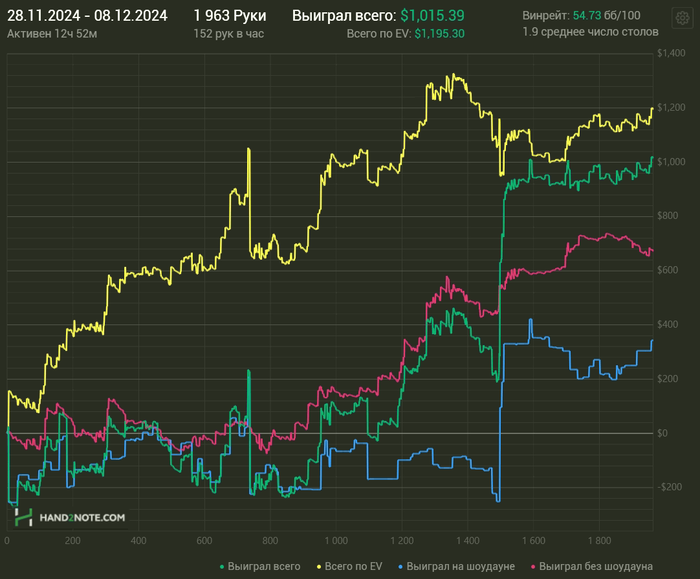700x579 pixels.
Task: Click date range '28.11.2024 - 08.12.2024'
Action: click(88, 16)
